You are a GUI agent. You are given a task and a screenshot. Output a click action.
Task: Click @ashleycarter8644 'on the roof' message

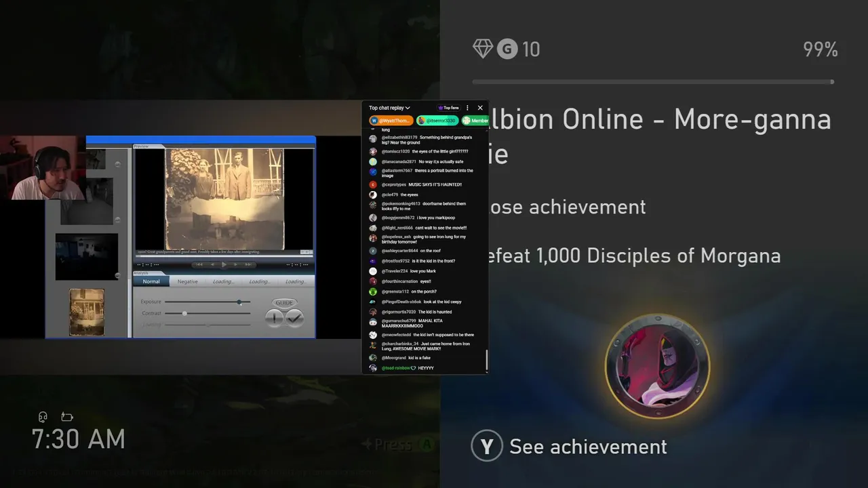pos(411,251)
